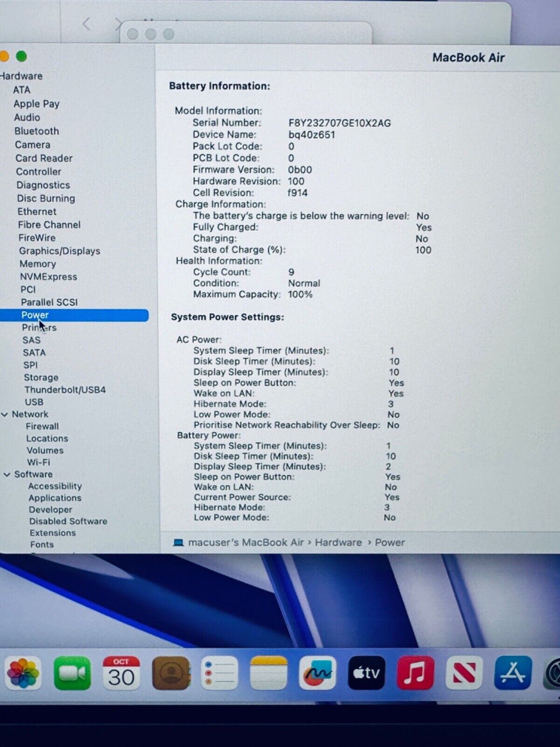Select Graphics/Displays in sidebar
This screenshot has height=747, width=560.
click(59, 251)
